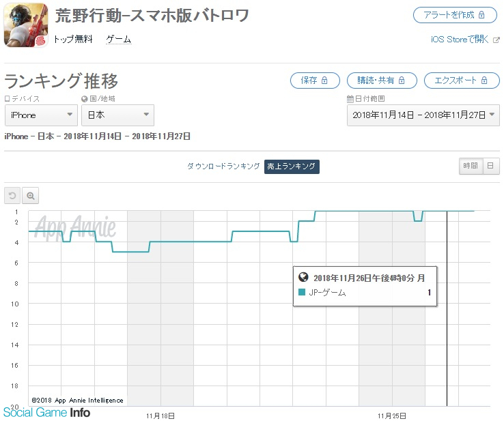Click the reset zoom undo icon
This screenshot has height=421, width=504.
pos(12,196)
